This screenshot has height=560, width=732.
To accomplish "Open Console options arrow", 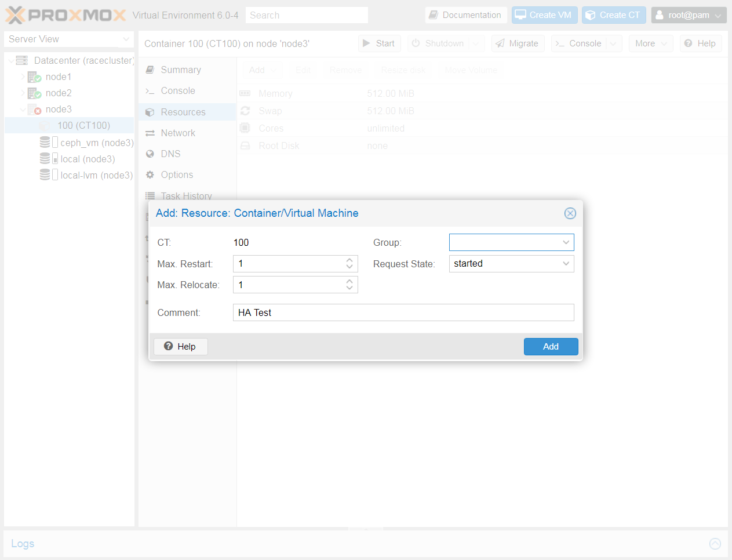I will tap(614, 43).
